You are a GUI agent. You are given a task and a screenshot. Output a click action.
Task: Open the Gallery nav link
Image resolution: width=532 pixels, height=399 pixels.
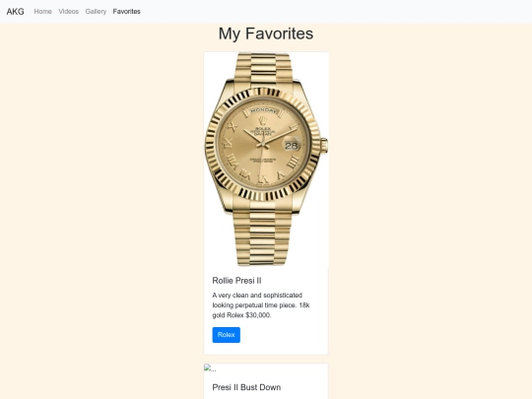[x=96, y=12]
